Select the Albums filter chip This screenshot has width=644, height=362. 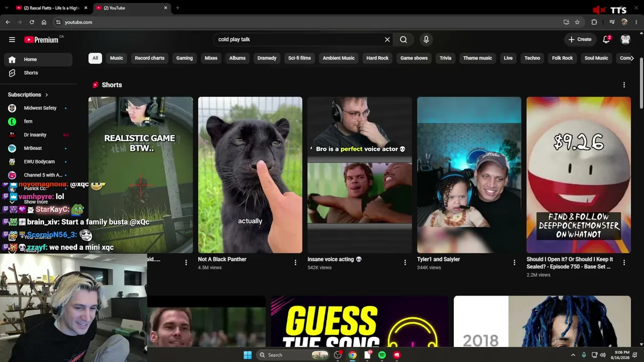237,58
